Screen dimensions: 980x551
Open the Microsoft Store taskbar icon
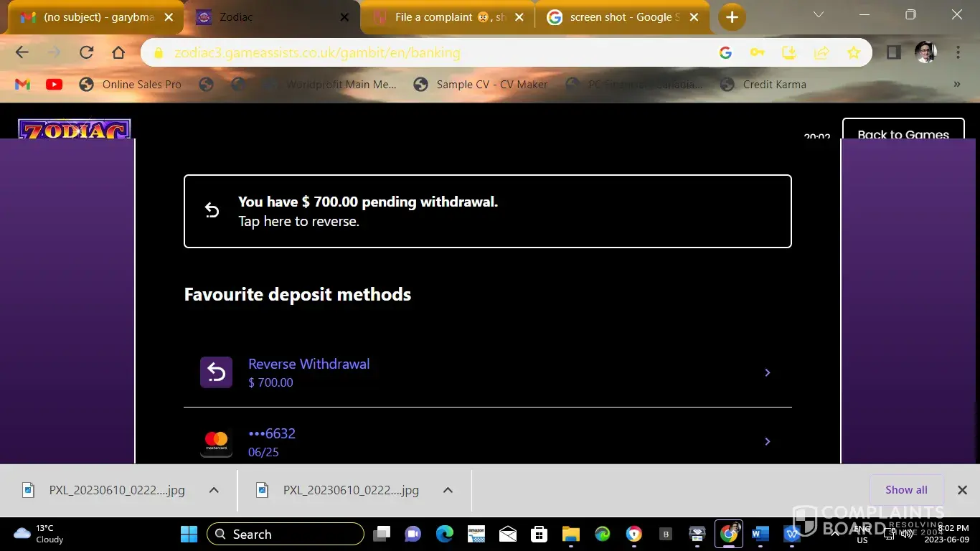coord(539,534)
